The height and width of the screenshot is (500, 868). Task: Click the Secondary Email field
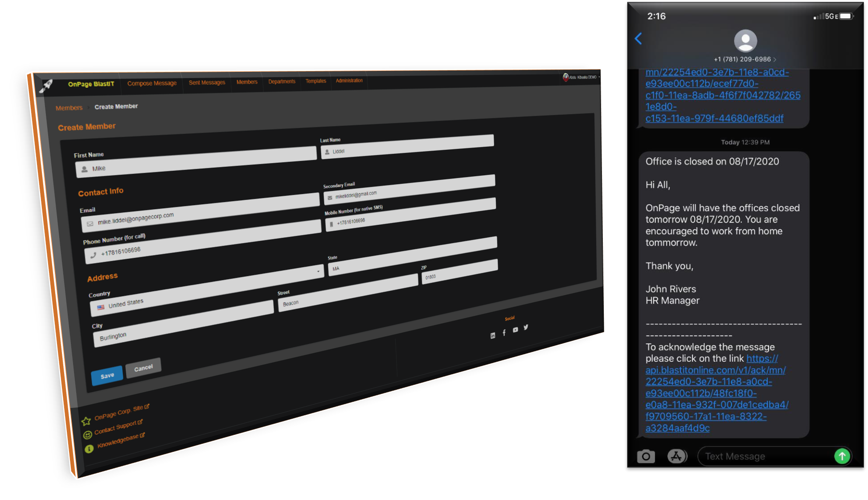[409, 190]
